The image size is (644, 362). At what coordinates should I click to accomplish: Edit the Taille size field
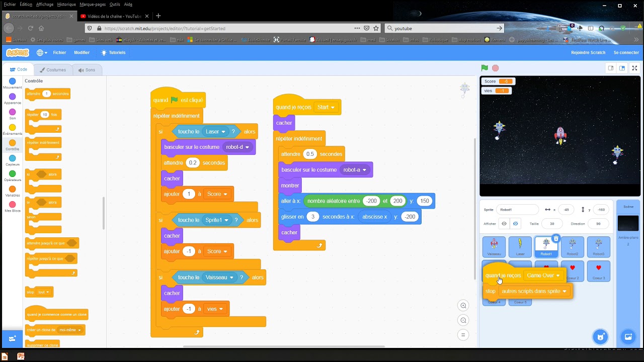(552, 224)
